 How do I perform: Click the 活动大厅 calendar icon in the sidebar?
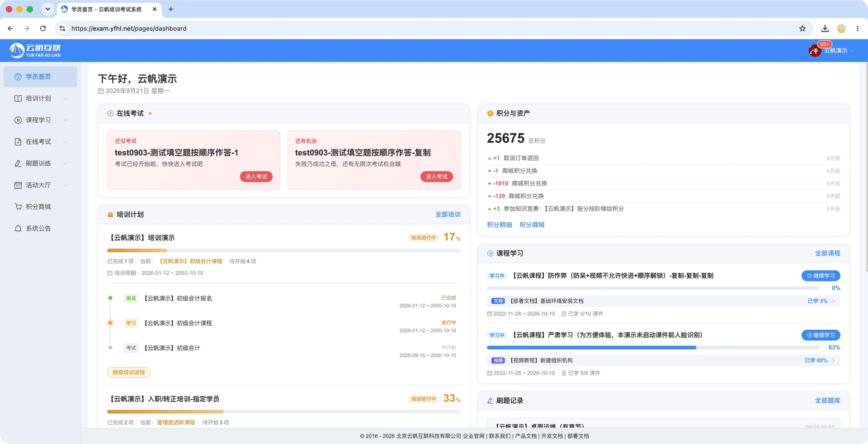pos(18,185)
